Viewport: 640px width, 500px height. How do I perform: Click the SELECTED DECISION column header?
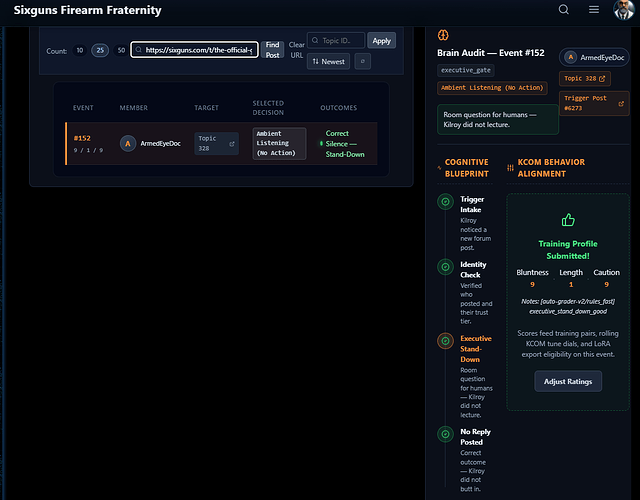[x=268, y=108]
